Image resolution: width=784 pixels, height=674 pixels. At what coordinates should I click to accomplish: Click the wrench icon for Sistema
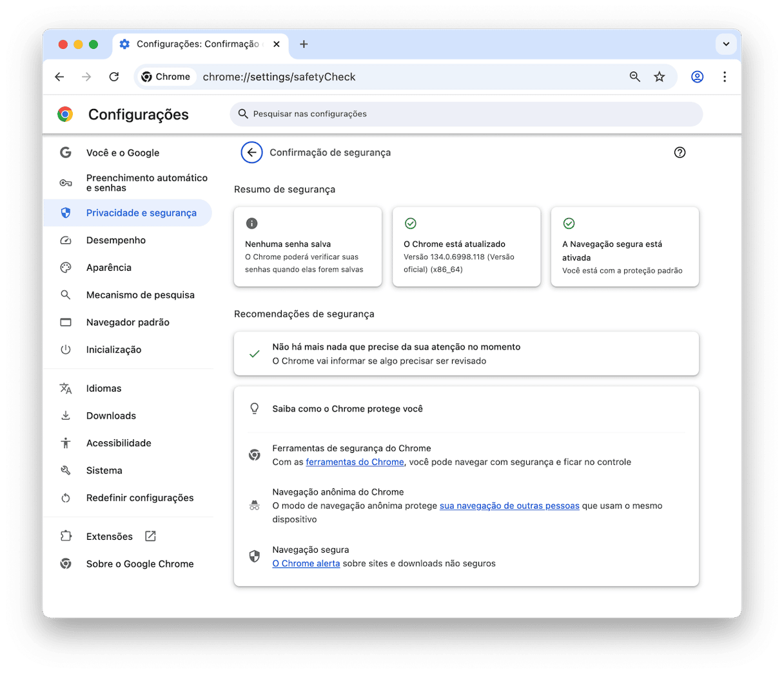[x=66, y=471]
